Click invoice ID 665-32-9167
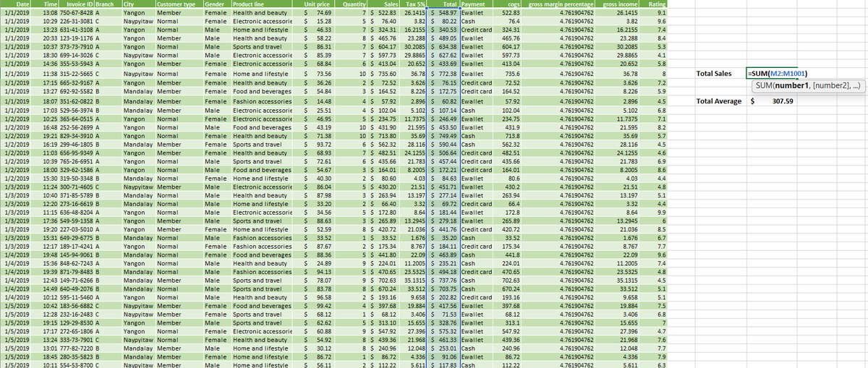This screenshot has width=868, height=368. pyautogui.click(x=75, y=84)
